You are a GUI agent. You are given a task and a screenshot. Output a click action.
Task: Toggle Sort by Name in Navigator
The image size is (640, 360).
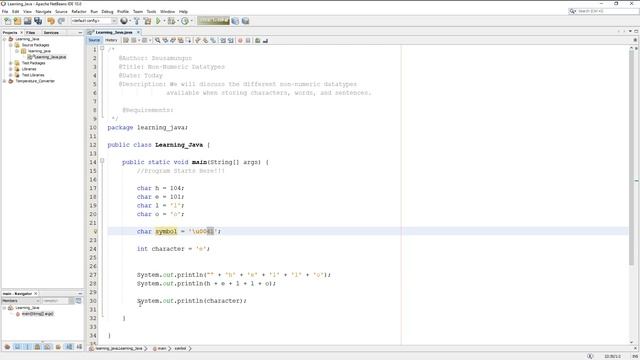[x=69, y=347]
